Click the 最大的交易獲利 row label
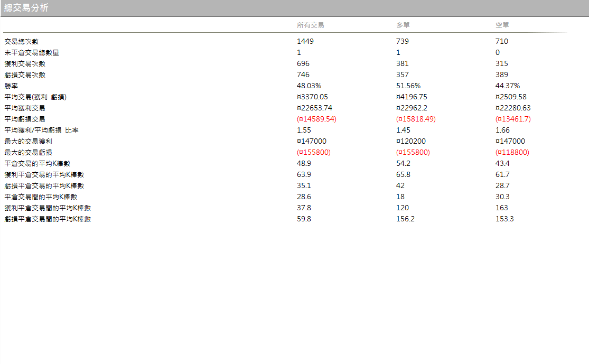The width and height of the screenshot is (589, 364). [x=28, y=141]
